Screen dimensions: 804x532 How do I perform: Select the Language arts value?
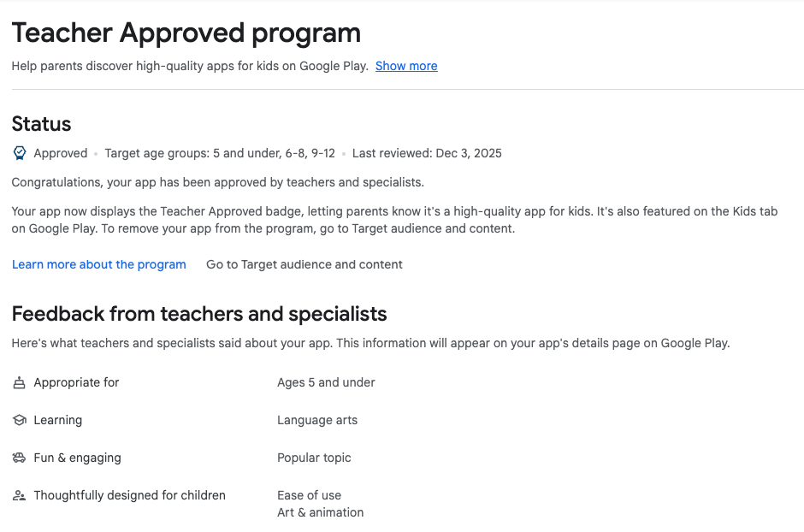(x=317, y=420)
